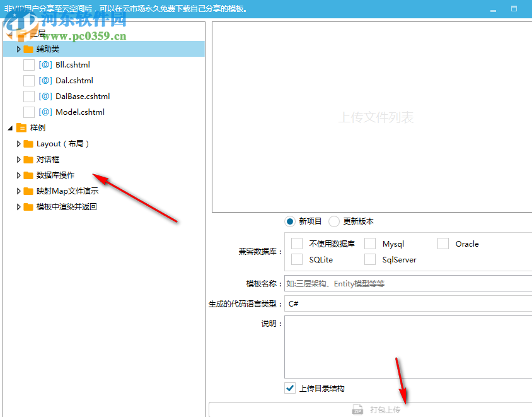This screenshot has width=532, height=417.
Task: Click the 打包上传 button
Action: tap(371, 409)
